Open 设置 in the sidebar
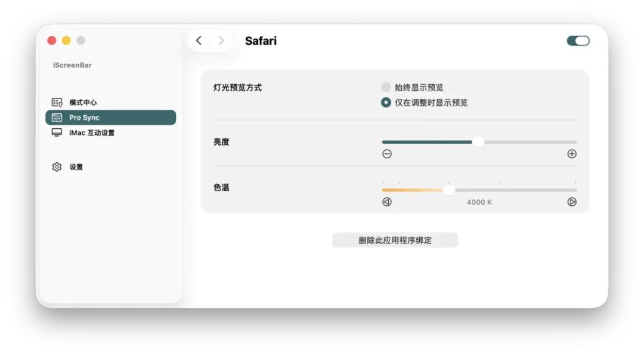 [110, 167]
